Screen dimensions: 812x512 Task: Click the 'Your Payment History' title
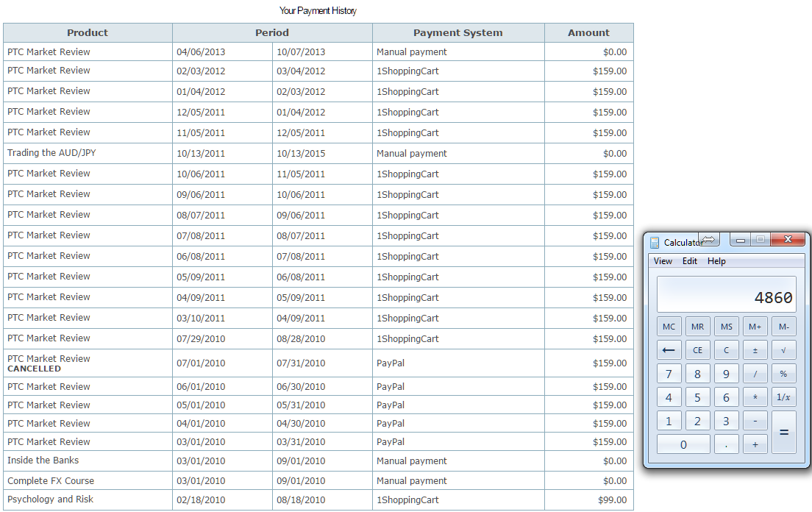[x=318, y=10]
